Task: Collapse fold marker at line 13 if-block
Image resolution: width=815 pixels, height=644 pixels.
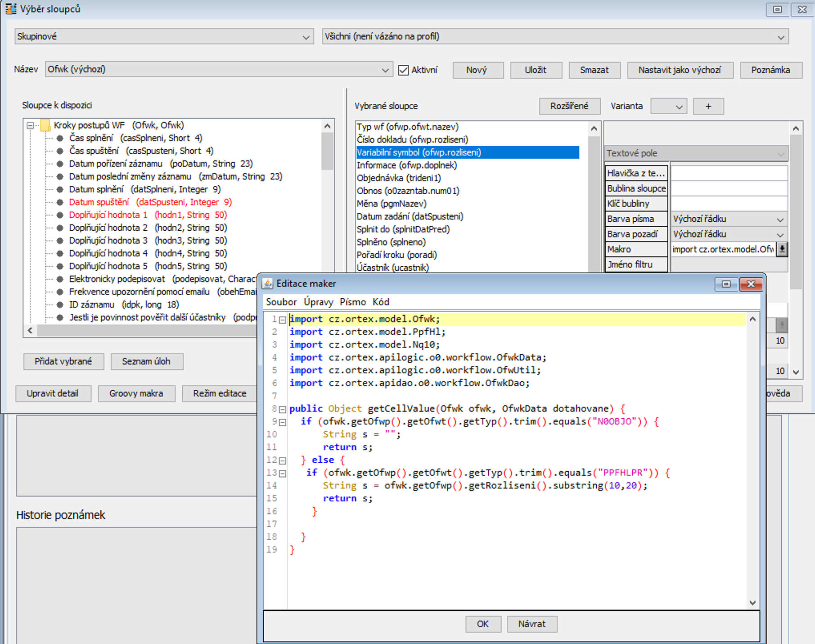Action: [283, 474]
